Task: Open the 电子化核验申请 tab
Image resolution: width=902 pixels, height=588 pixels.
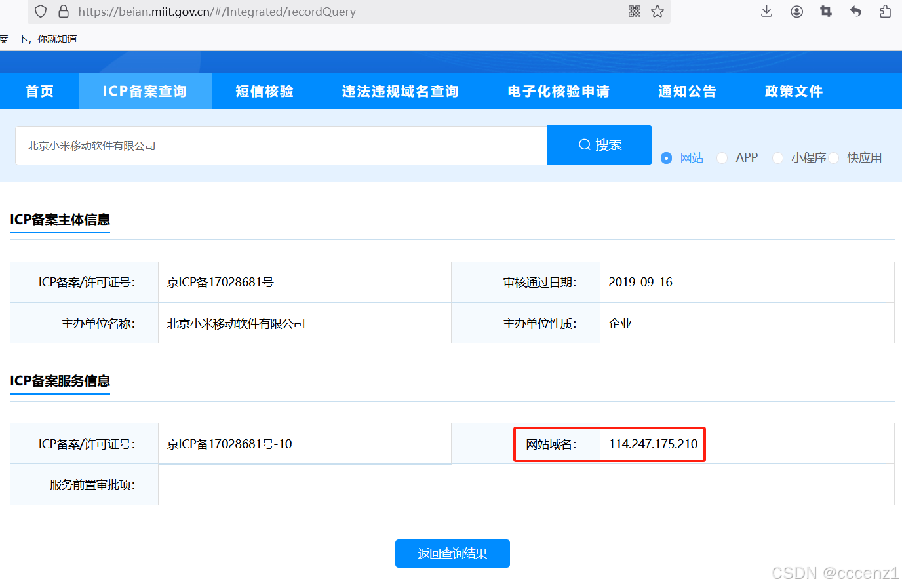Action: point(559,91)
